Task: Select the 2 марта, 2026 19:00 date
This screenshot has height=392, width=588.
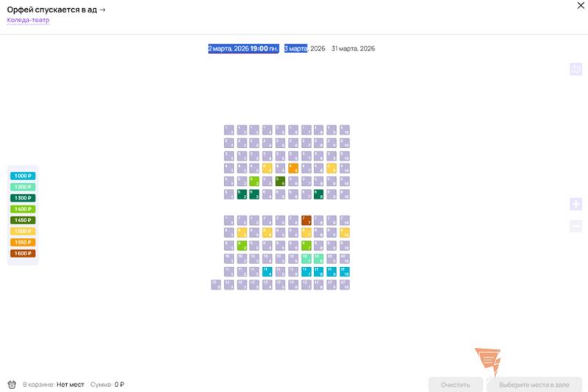Action: [243, 49]
